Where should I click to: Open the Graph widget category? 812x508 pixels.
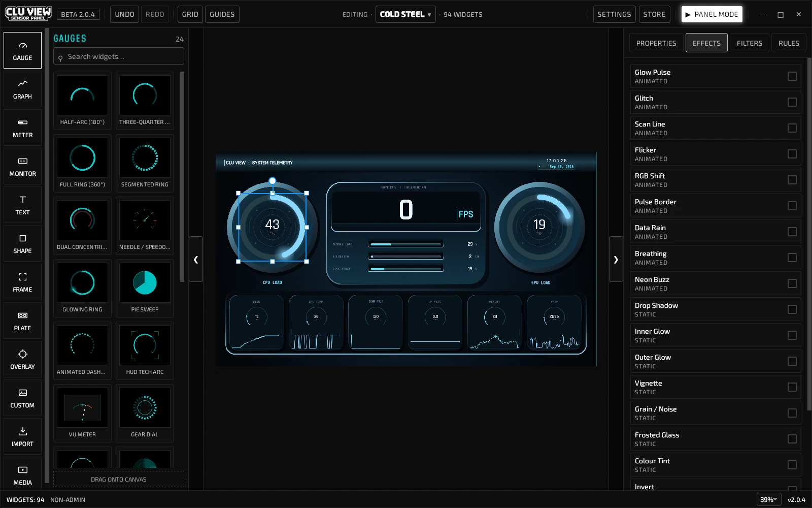(x=22, y=89)
